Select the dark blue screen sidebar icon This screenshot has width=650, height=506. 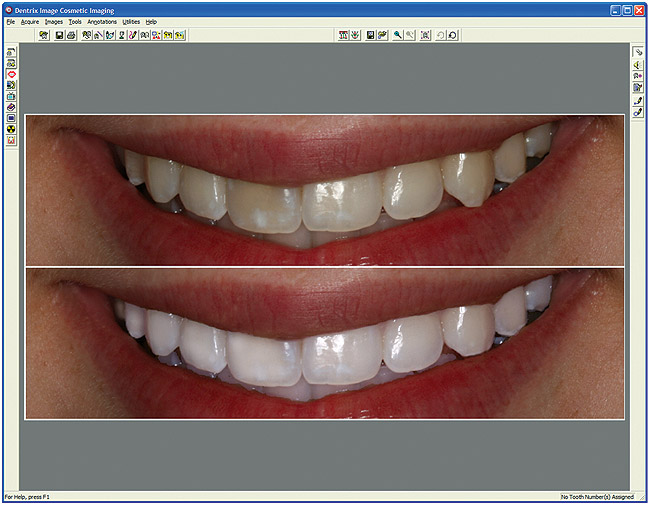[x=11, y=118]
